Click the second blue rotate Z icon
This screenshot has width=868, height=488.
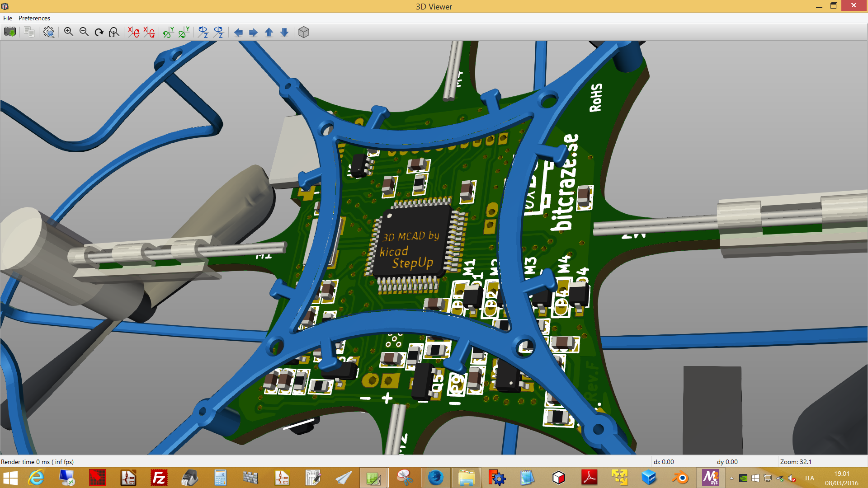tap(218, 32)
